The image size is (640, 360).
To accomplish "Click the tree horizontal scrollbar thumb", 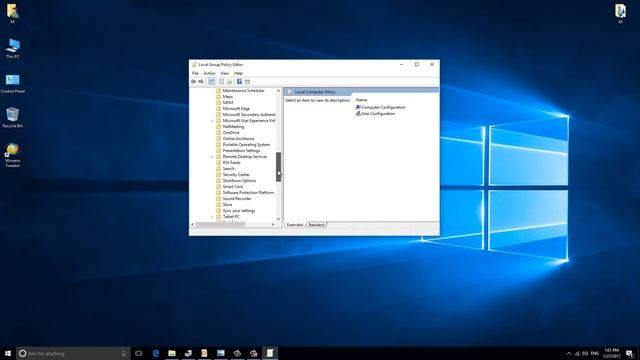I will pyautogui.click(x=220, y=224).
